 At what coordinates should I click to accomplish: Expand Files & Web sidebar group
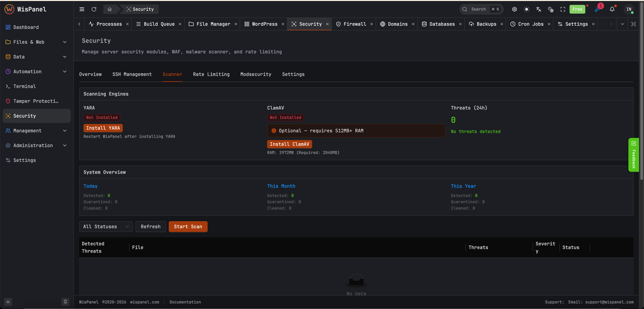click(x=37, y=42)
